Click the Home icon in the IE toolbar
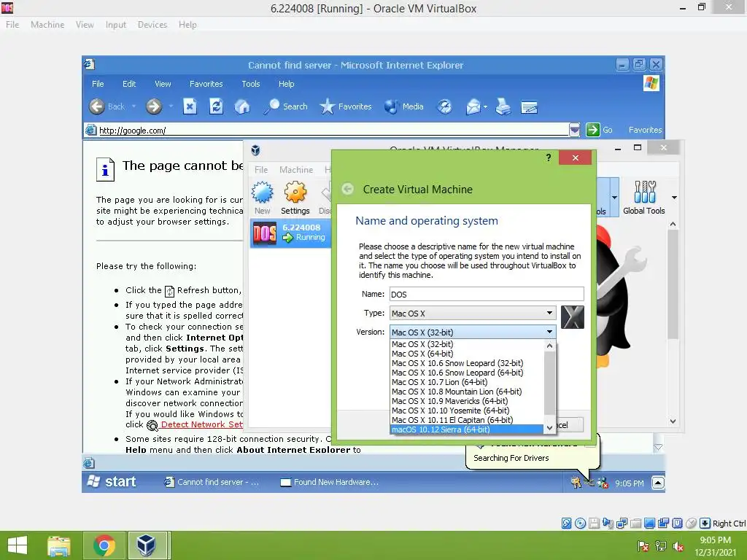 tap(242, 106)
